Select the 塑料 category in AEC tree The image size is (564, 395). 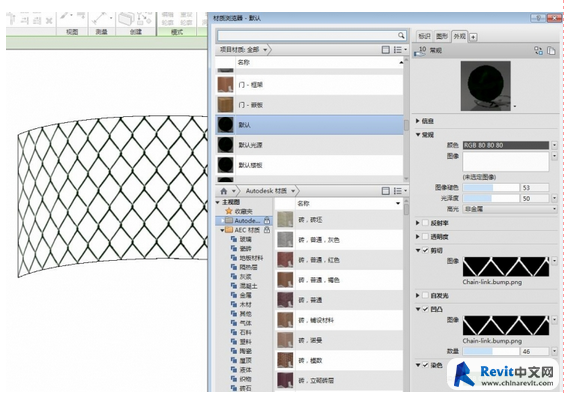241,342
